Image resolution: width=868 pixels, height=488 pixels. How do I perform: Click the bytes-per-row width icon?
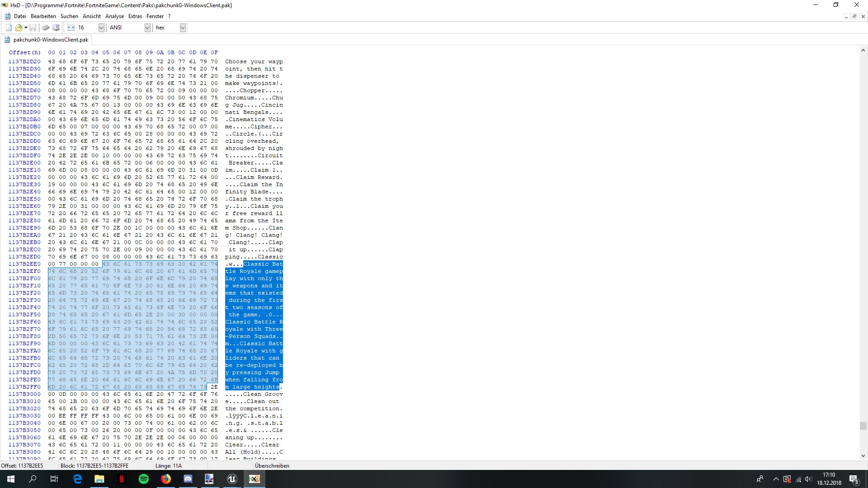71,28
